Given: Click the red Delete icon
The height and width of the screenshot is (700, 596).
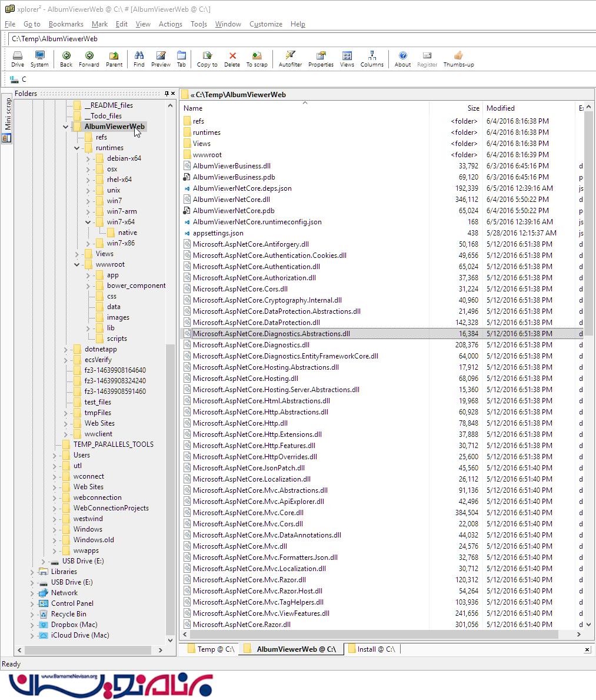Looking at the screenshot, I should [232, 58].
